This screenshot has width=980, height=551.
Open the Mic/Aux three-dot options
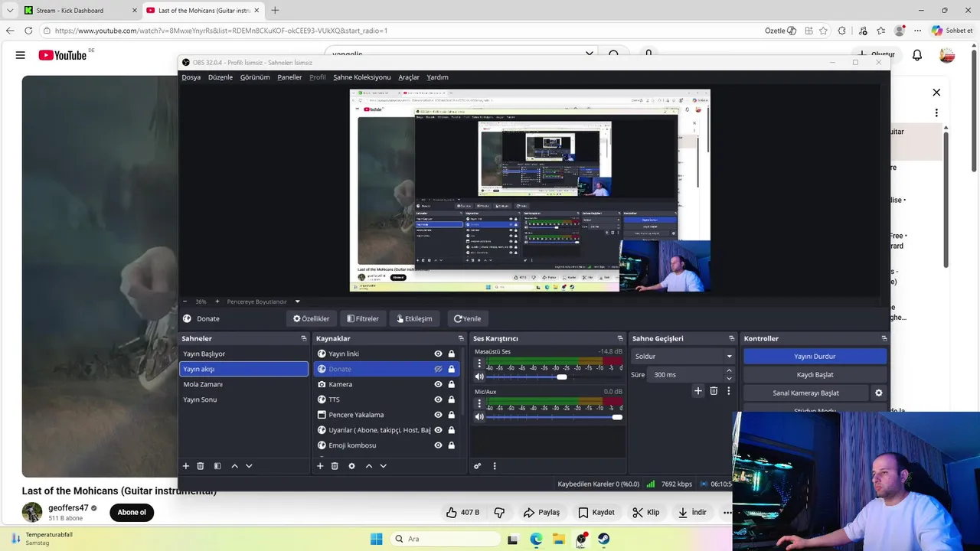click(x=479, y=403)
